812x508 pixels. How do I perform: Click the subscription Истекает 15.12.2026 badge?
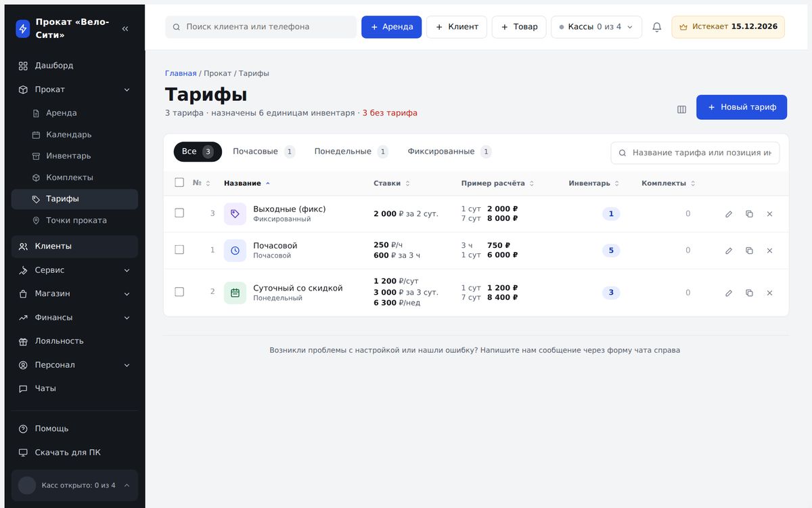(728, 27)
